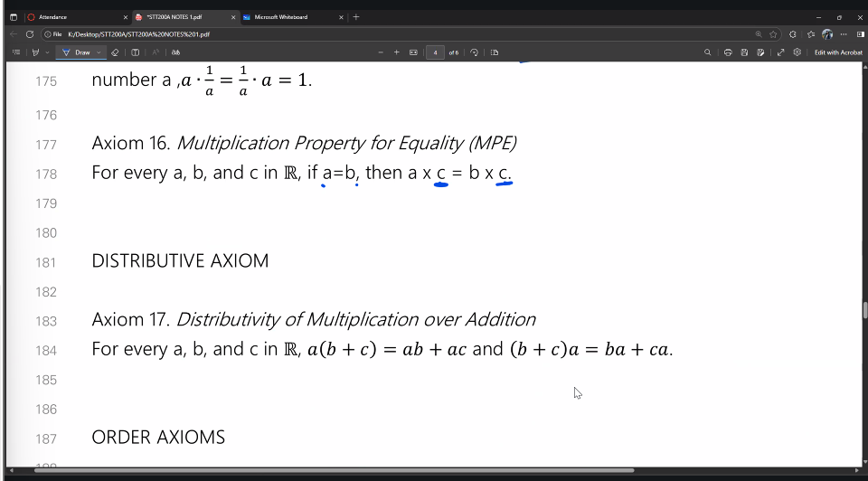
Task: Search within the PDF document
Action: (707, 52)
